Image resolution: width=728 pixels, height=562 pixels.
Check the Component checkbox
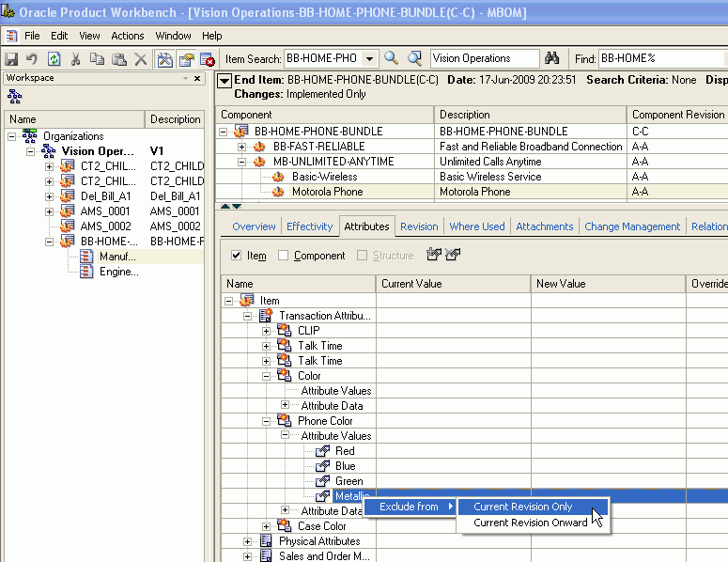click(x=283, y=256)
